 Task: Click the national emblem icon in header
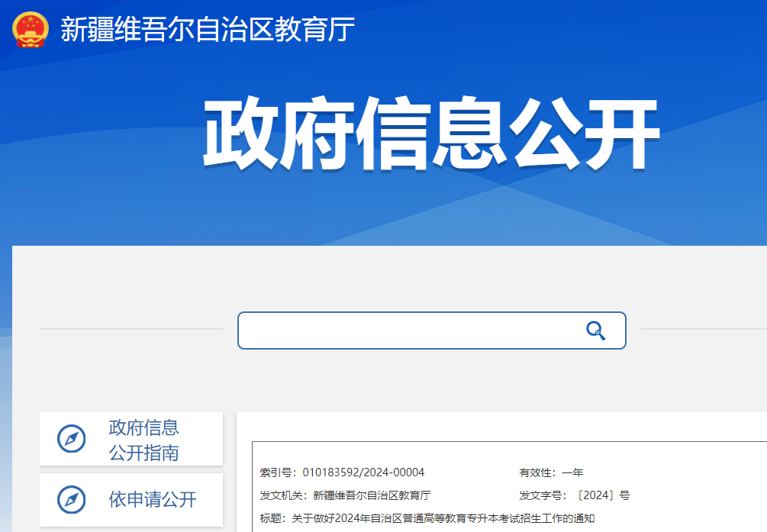[x=31, y=30]
